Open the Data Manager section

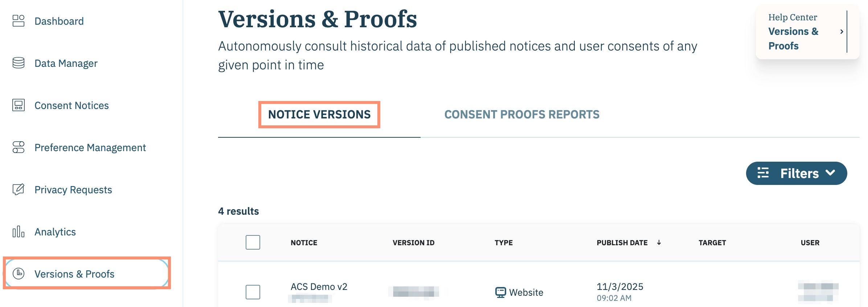point(66,63)
